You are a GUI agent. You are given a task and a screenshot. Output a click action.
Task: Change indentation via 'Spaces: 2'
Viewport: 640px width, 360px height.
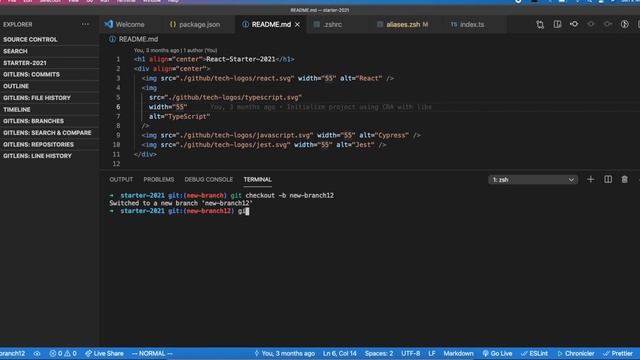[x=379, y=353]
